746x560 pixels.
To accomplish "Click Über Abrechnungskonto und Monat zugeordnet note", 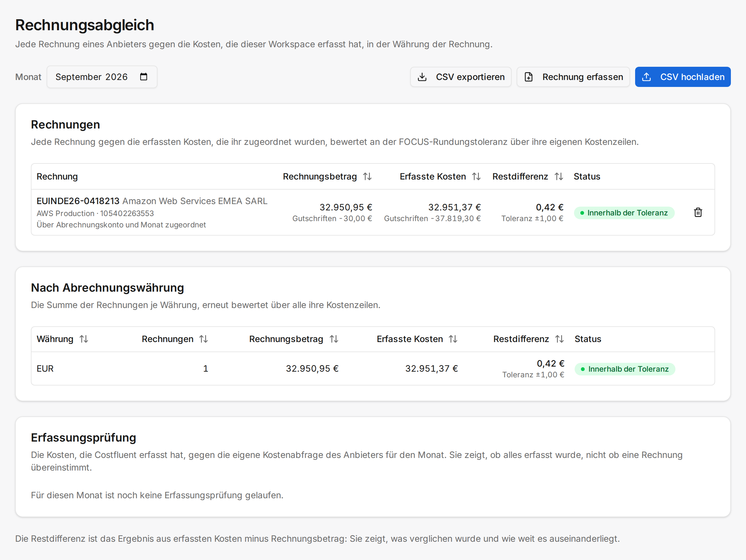I will point(121,225).
